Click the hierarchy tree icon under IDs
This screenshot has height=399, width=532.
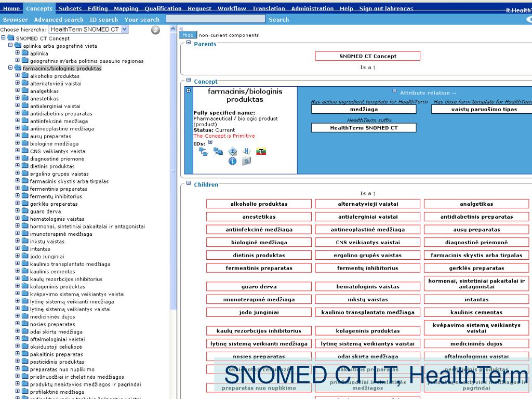pyautogui.click(x=203, y=152)
